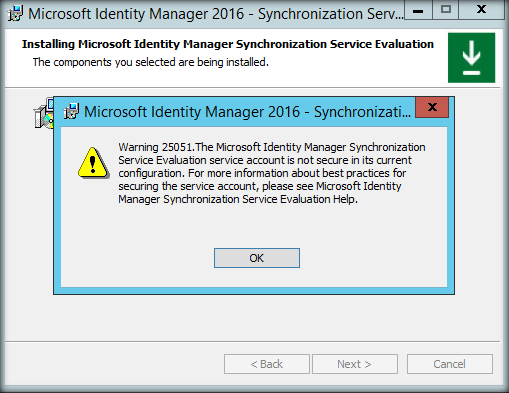Click the main installer window's title bar icon
The height and width of the screenshot is (393, 509).
15,13
